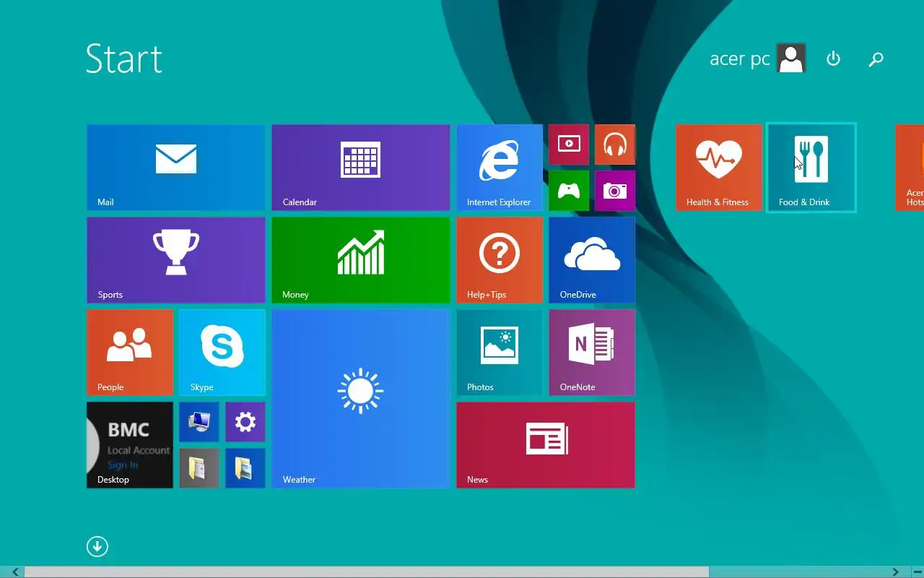Click the user avatar picture

(791, 59)
